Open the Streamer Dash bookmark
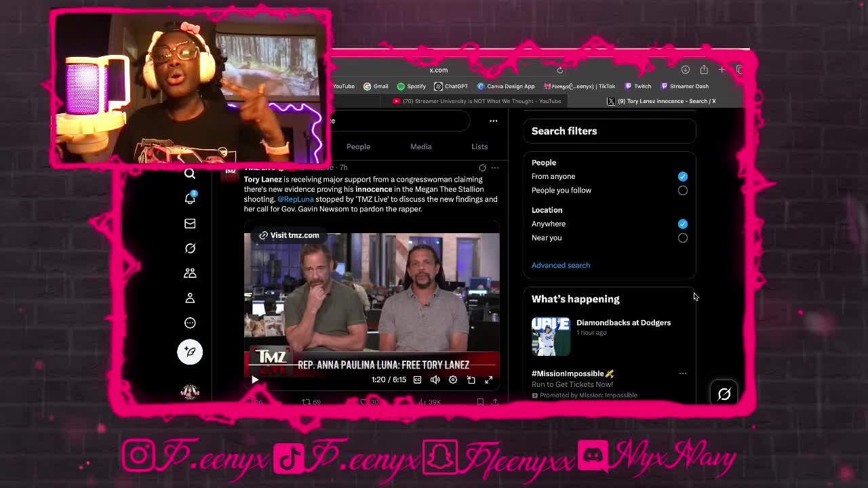This screenshot has height=488, width=868. point(684,86)
